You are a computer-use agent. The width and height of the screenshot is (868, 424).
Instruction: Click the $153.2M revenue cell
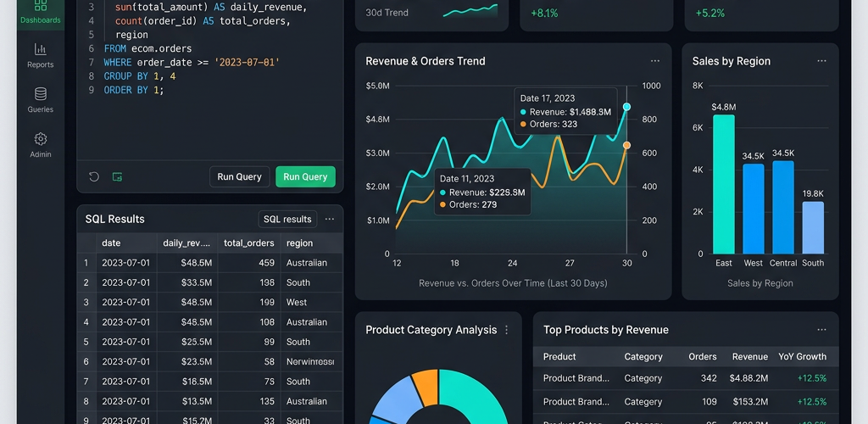(750, 402)
